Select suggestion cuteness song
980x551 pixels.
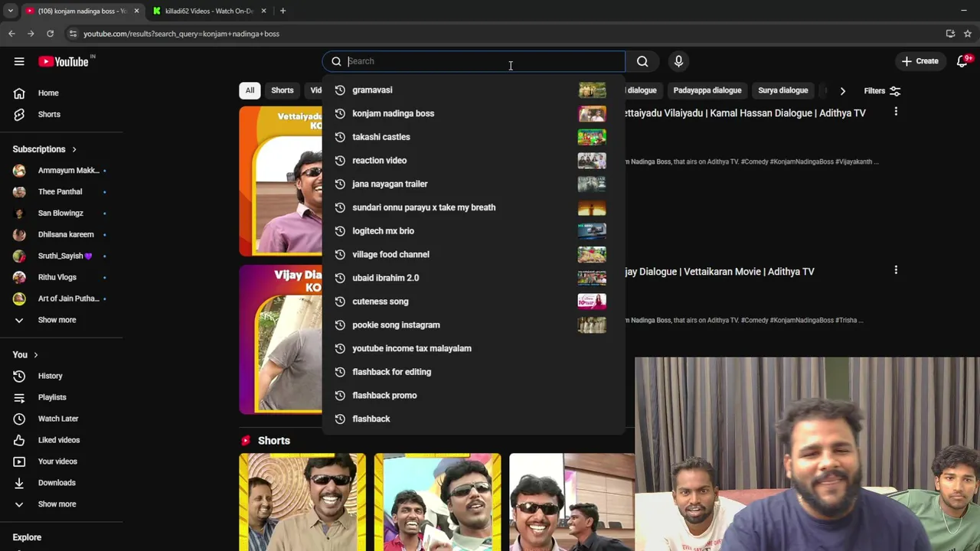tap(473, 302)
